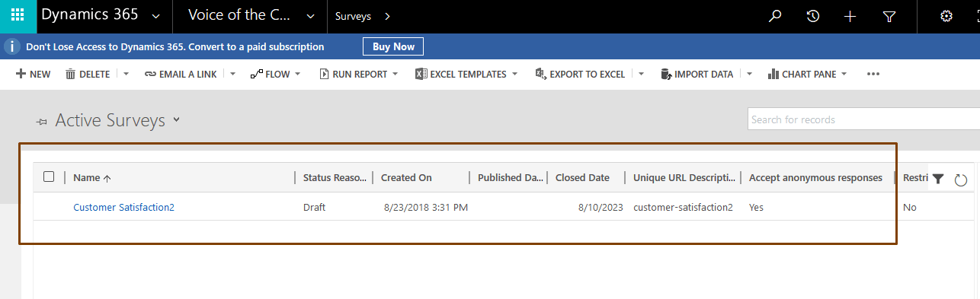
Task: Open the settings gear icon
Action: [x=946, y=16]
